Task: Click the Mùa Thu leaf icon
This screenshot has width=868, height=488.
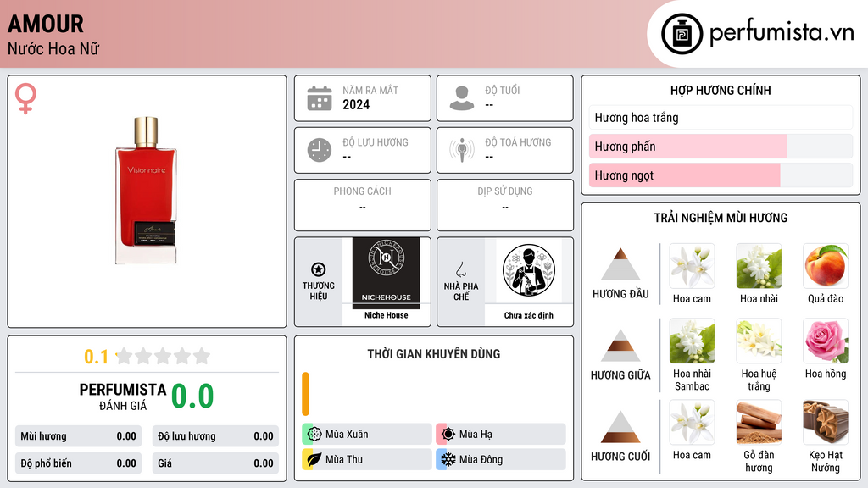Action: click(x=314, y=459)
